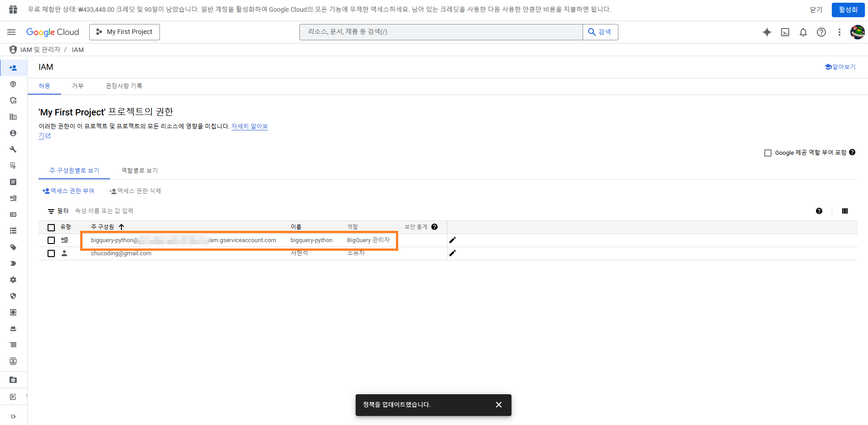Switch to the 허용 tab

44,86
